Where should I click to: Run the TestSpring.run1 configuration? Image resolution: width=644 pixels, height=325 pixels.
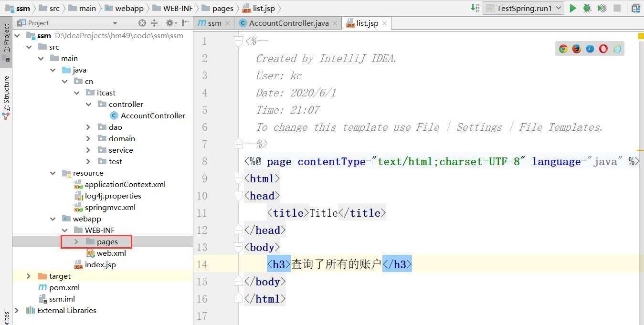(573, 8)
